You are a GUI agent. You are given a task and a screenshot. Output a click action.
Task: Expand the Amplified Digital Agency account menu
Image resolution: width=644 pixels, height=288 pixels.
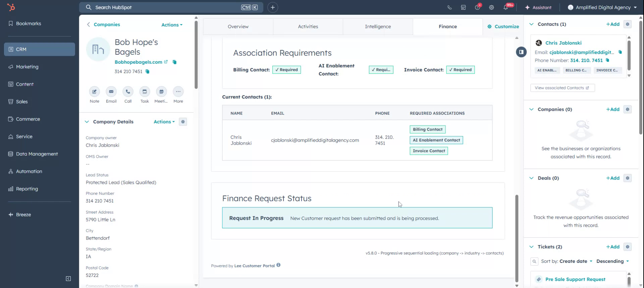[x=602, y=7]
